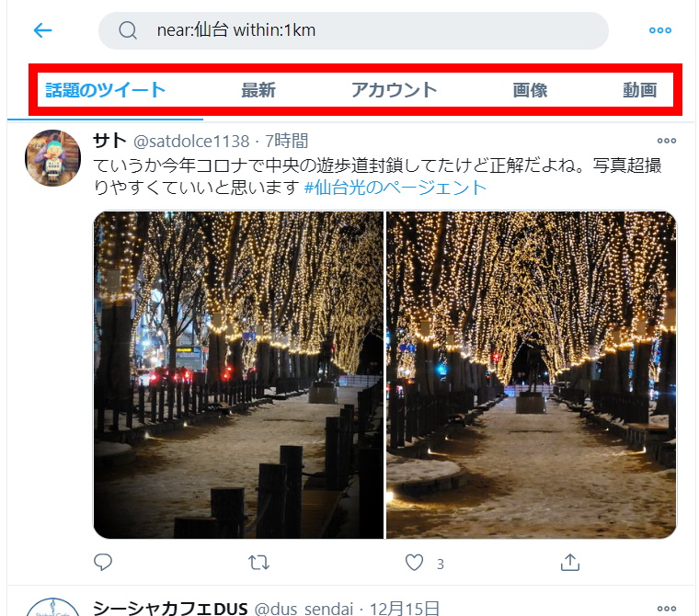Go back using the left arrow icon
Image resolution: width=699 pixels, height=616 pixels.
coord(43,30)
